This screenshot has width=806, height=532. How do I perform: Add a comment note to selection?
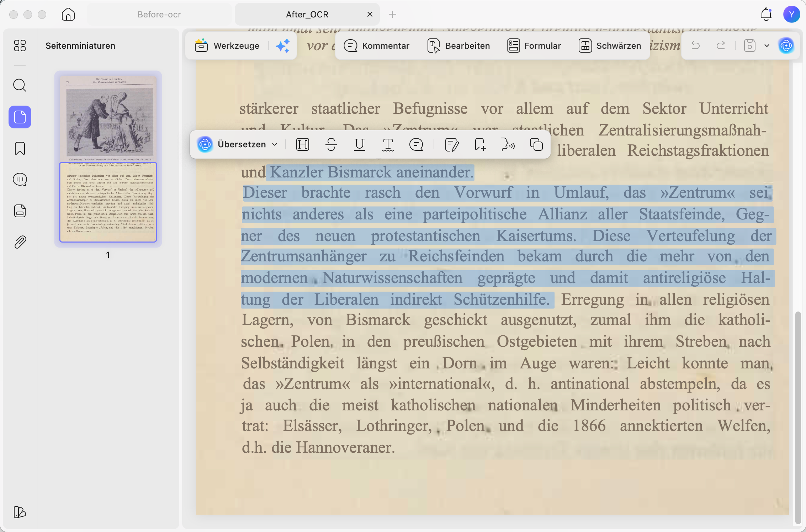(x=416, y=144)
